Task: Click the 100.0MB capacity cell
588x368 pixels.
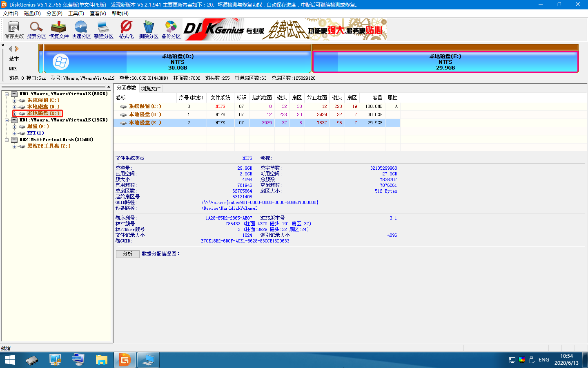Action: pos(373,106)
